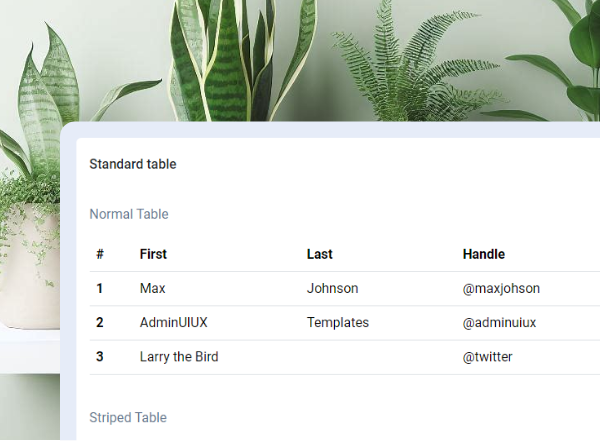
Task: Select the "Max" first name cell
Action: coord(153,289)
